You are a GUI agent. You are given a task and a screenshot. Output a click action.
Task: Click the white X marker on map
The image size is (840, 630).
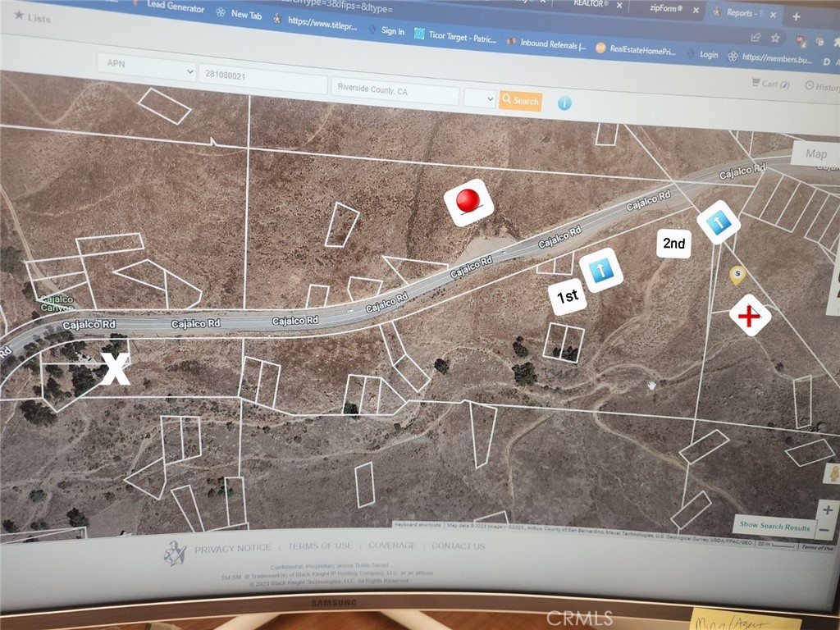[x=116, y=369]
